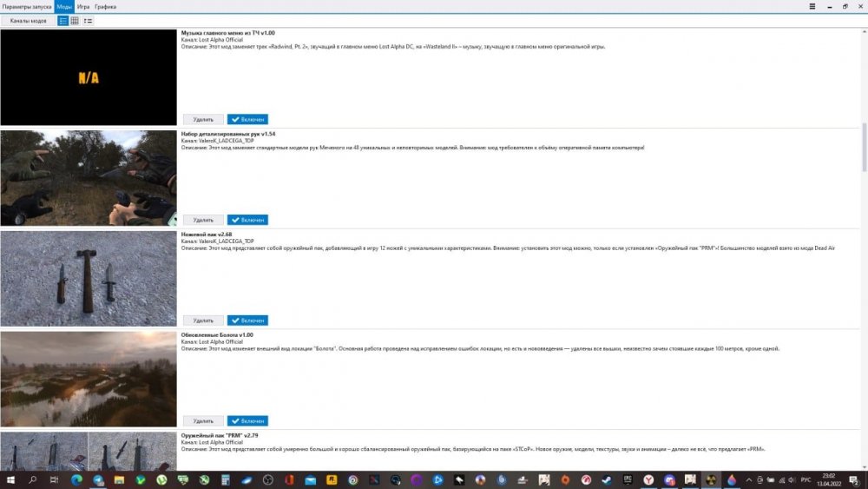The width and height of the screenshot is (868, 489).
Task: Open the volume control in tray
Action: coord(792,480)
